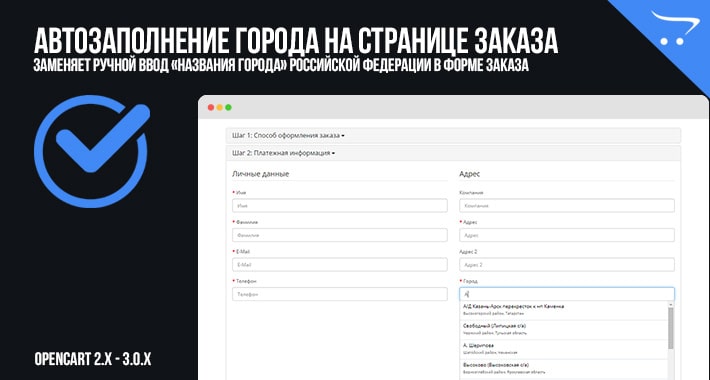Click the green maximize dot of mock window
Viewport: 710px width, 380px height.
228,107
